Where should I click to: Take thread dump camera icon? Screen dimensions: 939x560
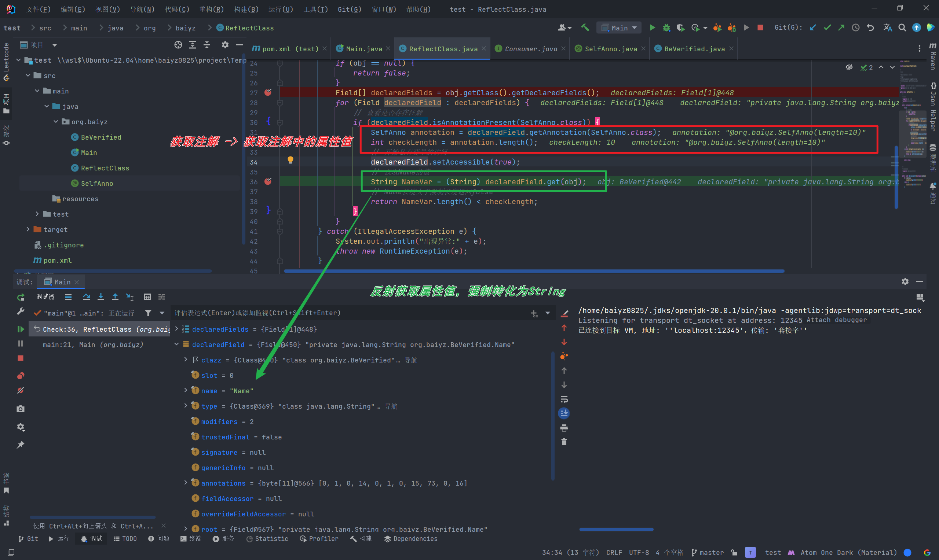coord(21,409)
